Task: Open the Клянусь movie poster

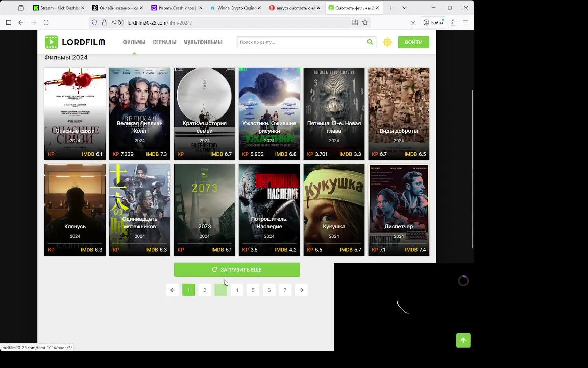Action: click(75, 210)
